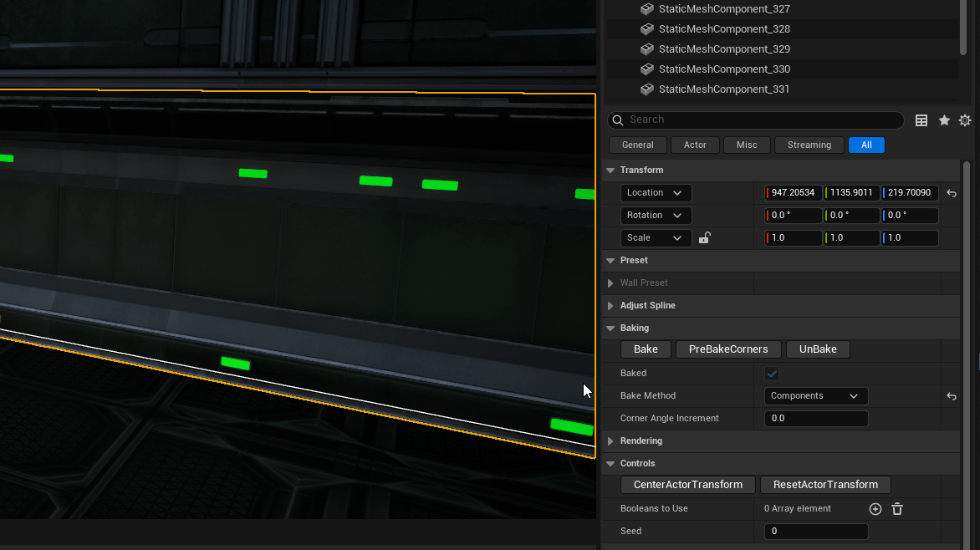The image size is (980, 550).
Task: Select the Actor filter tab
Action: pyautogui.click(x=695, y=145)
